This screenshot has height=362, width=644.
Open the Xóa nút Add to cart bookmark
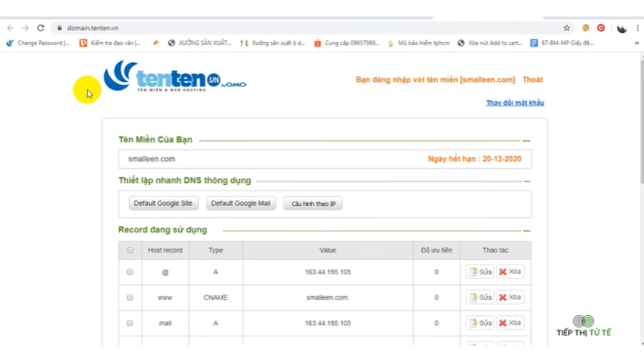pos(489,43)
